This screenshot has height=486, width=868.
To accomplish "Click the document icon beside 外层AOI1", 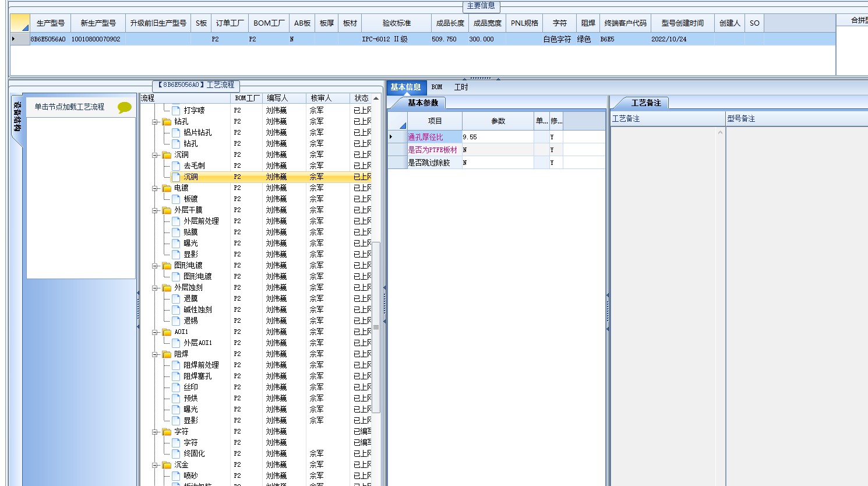I will 176,343.
